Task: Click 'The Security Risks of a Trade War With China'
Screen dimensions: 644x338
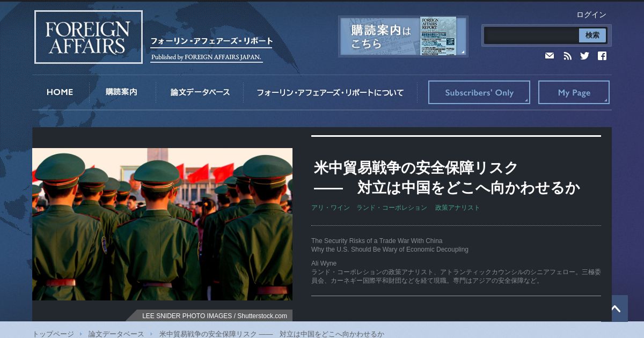Action: [x=377, y=241]
